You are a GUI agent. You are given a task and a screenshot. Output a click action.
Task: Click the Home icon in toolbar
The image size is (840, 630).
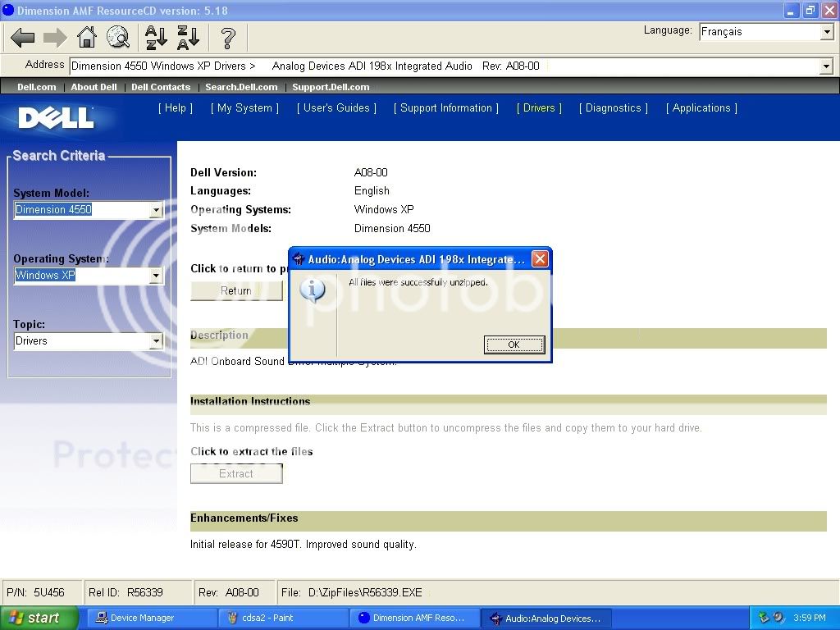point(87,37)
